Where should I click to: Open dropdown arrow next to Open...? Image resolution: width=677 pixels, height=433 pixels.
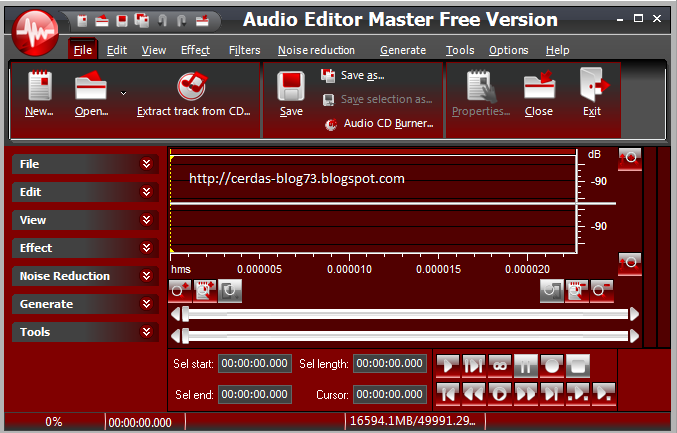coord(123,93)
